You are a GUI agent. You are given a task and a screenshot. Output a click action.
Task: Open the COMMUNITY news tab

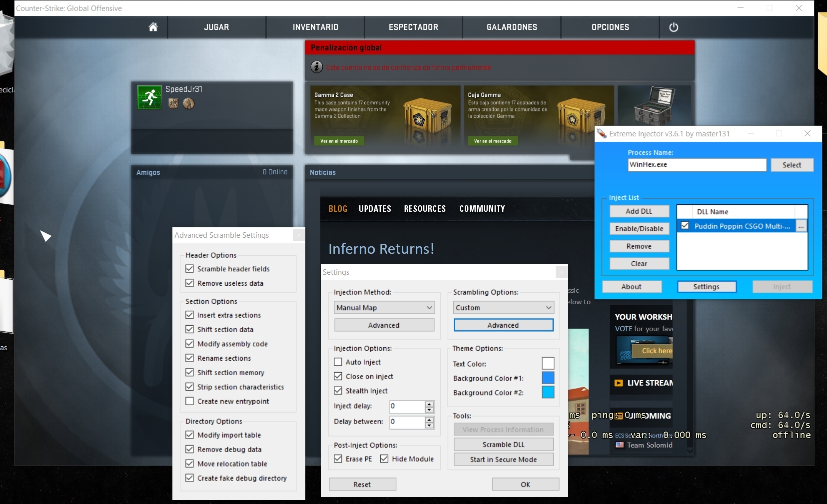[x=482, y=209]
